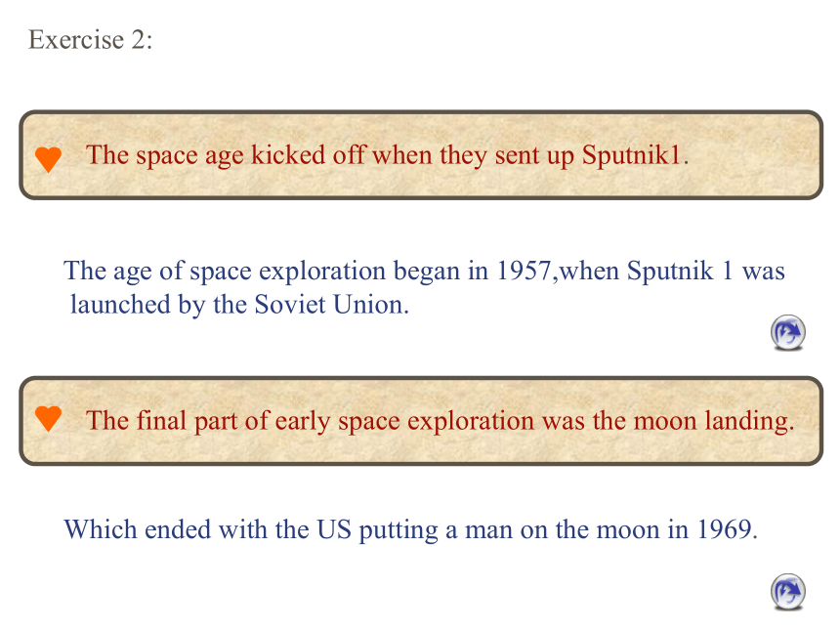Click the words 'kicked off' in the first box

pos(308,155)
